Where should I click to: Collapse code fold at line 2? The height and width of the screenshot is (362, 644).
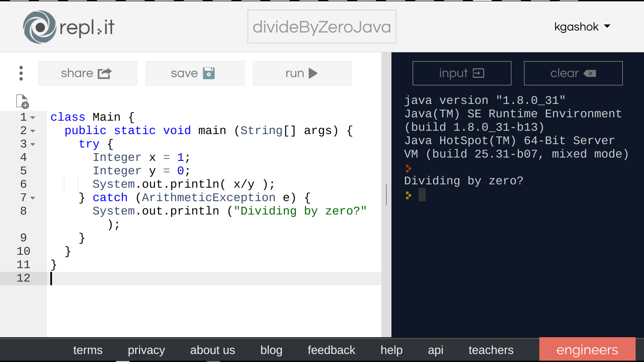[33, 131]
